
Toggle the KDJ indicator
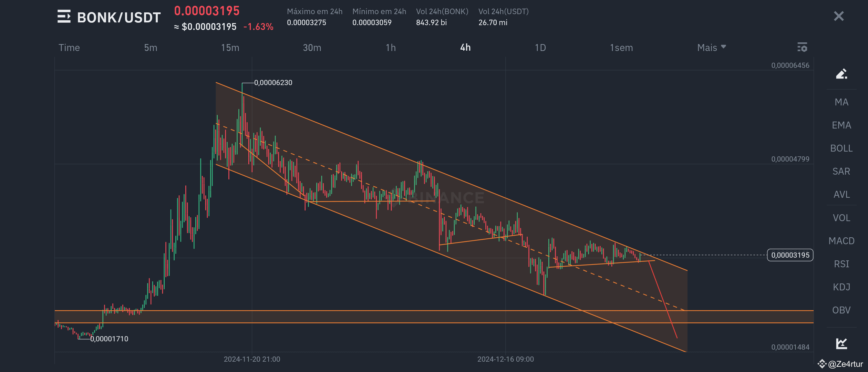coord(841,287)
